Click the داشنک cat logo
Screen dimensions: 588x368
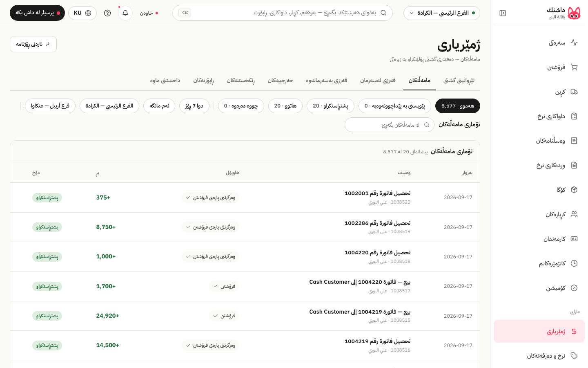(x=574, y=13)
